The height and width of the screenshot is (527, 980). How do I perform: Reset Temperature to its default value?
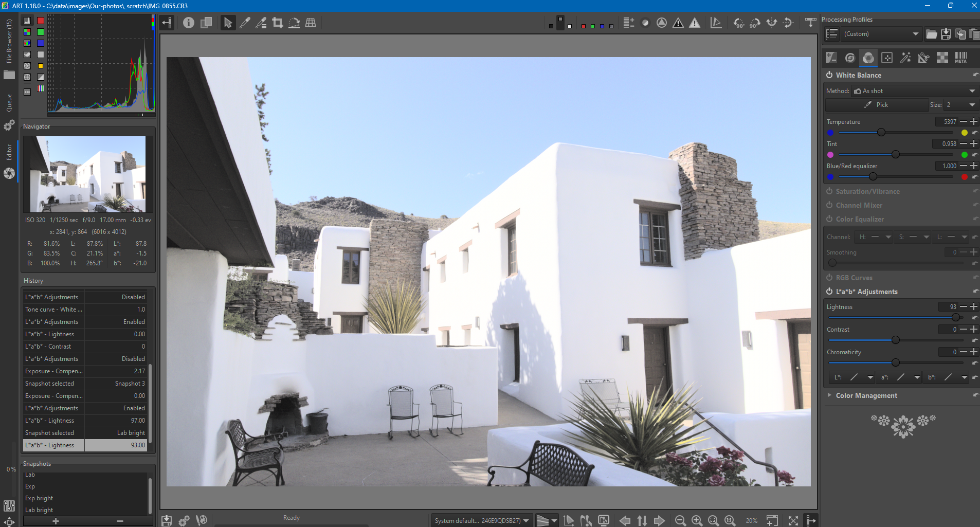[975, 133]
